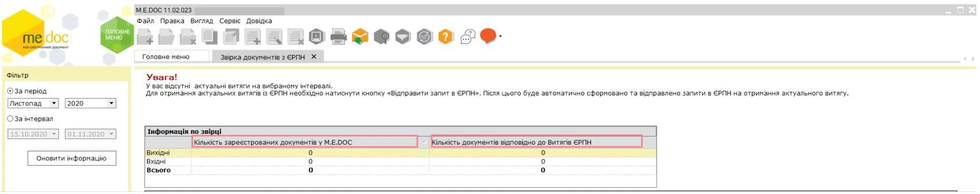Click tab scroll left arrow

pos(965,59)
